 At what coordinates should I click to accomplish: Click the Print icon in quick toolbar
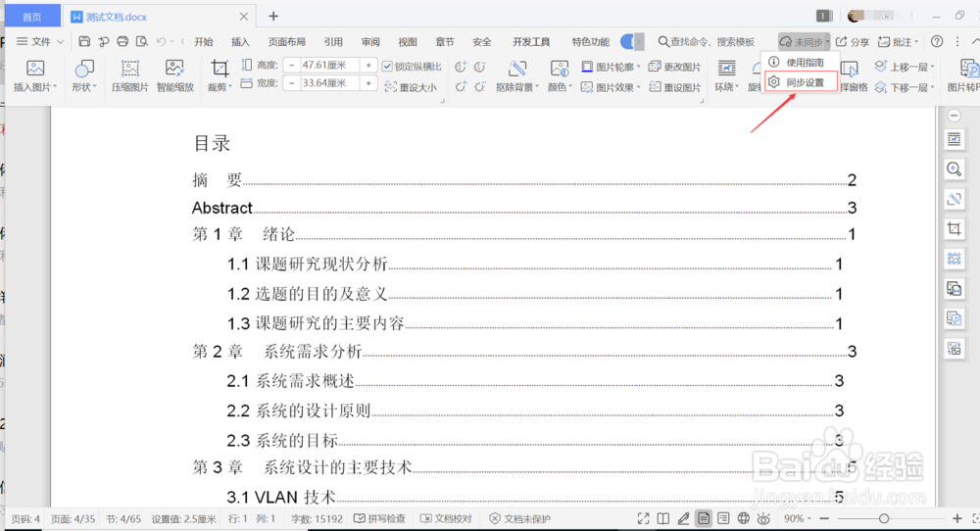click(122, 42)
